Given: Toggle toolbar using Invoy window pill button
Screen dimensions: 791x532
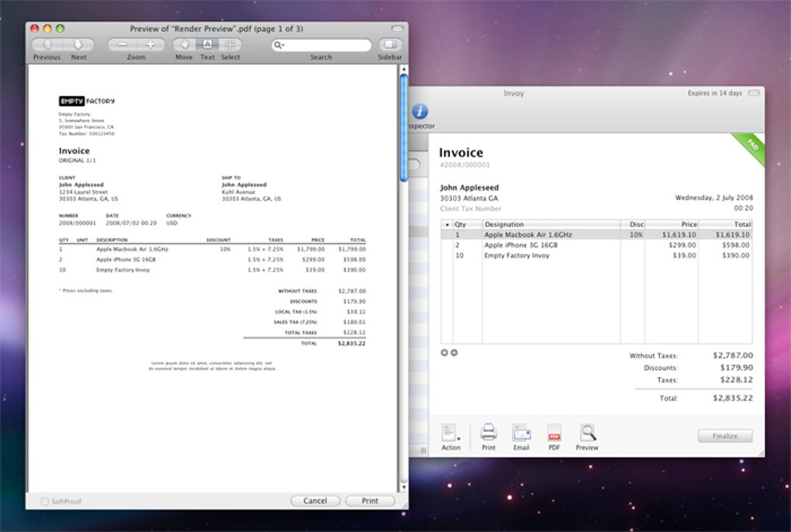Looking at the screenshot, I should (x=751, y=93).
